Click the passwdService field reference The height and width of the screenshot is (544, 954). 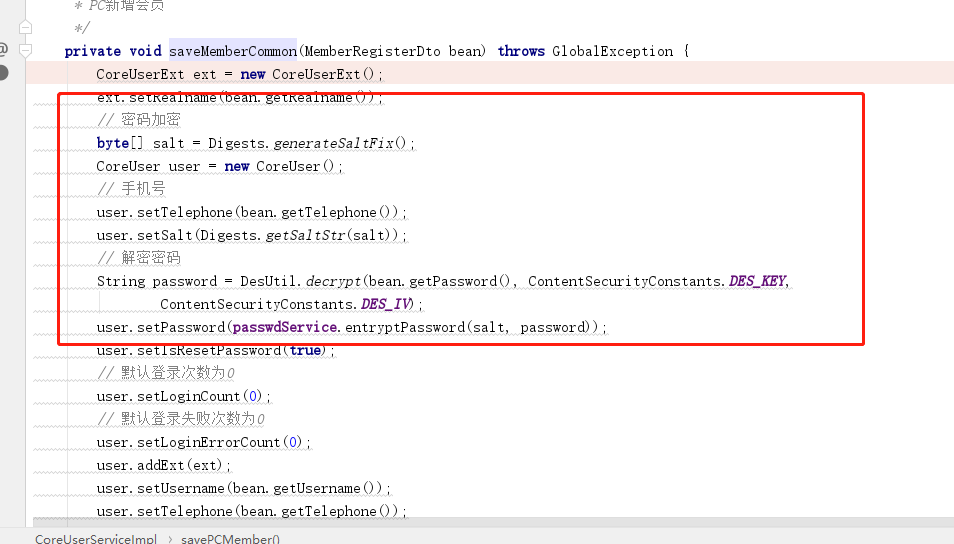pyautogui.click(x=285, y=327)
